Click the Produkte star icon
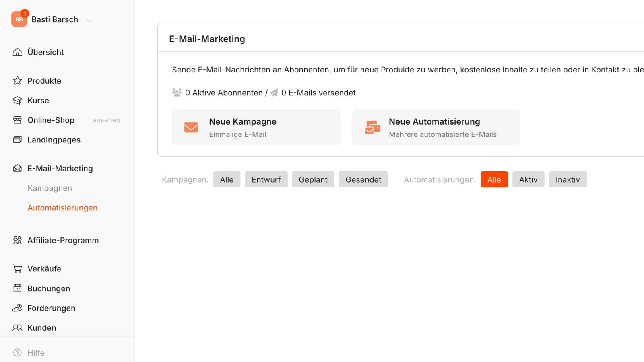 (x=17, y=81)
